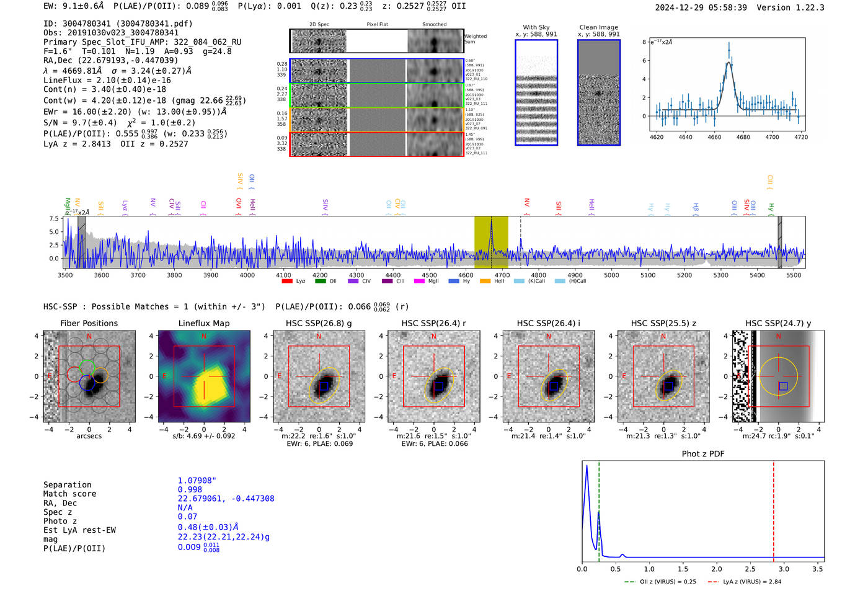This screenshot has width=868, height=591.
Task: Click the Separation value 1.07908"
Action: tap(197, 481)
